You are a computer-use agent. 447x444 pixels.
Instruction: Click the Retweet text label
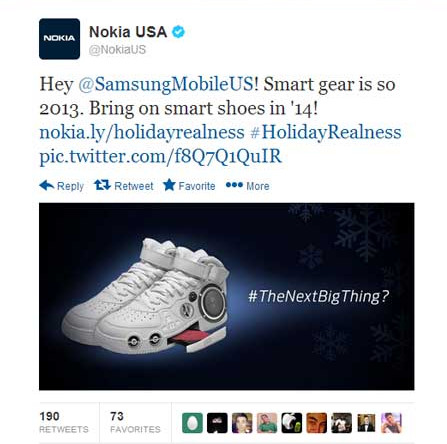click(x=134, y=186)
